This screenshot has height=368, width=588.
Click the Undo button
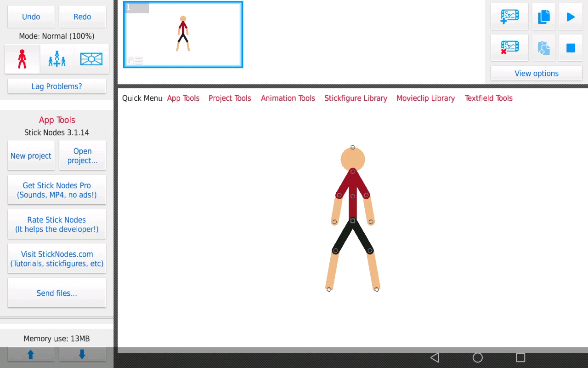pos(31,17)
